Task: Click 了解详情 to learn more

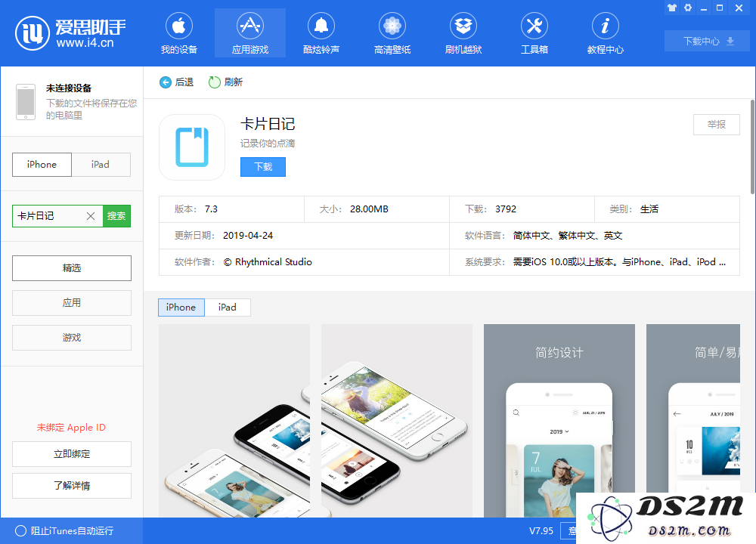Action: [x=72, y=486]
